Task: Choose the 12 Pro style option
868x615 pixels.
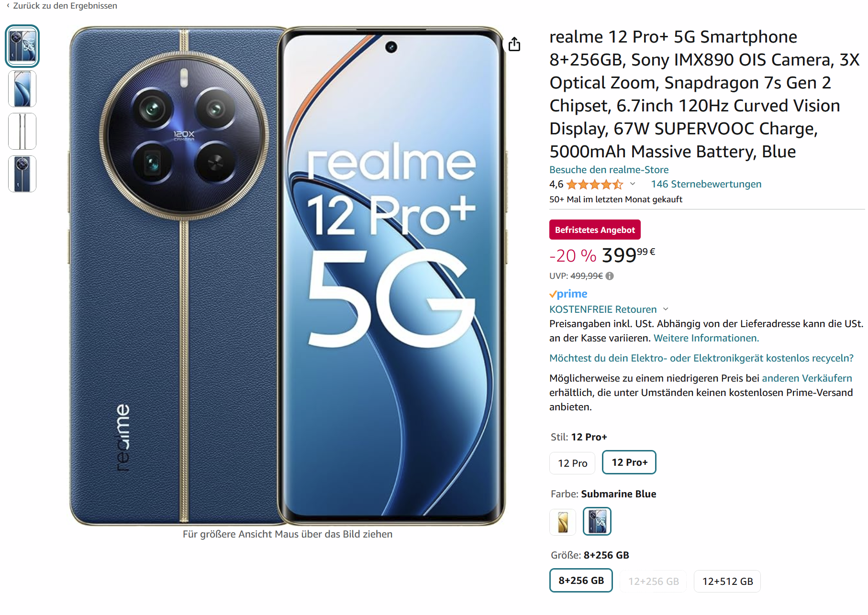Action: (x=572, y=463)
